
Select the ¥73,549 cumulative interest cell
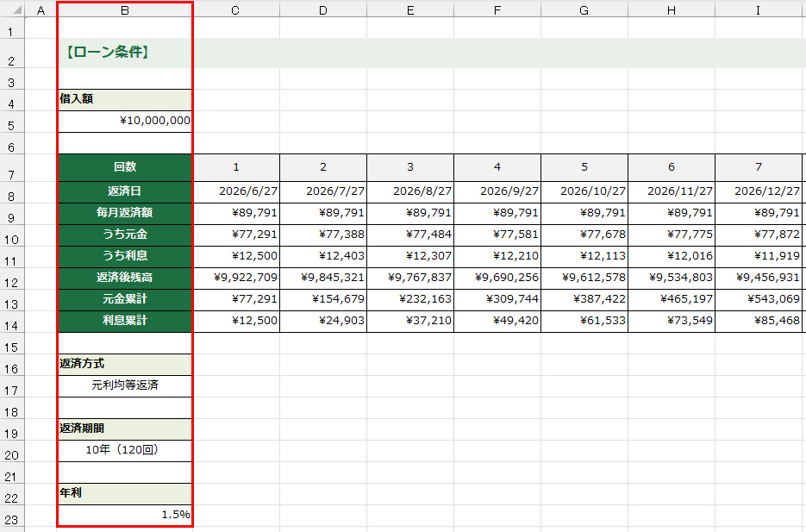point(672,322)
